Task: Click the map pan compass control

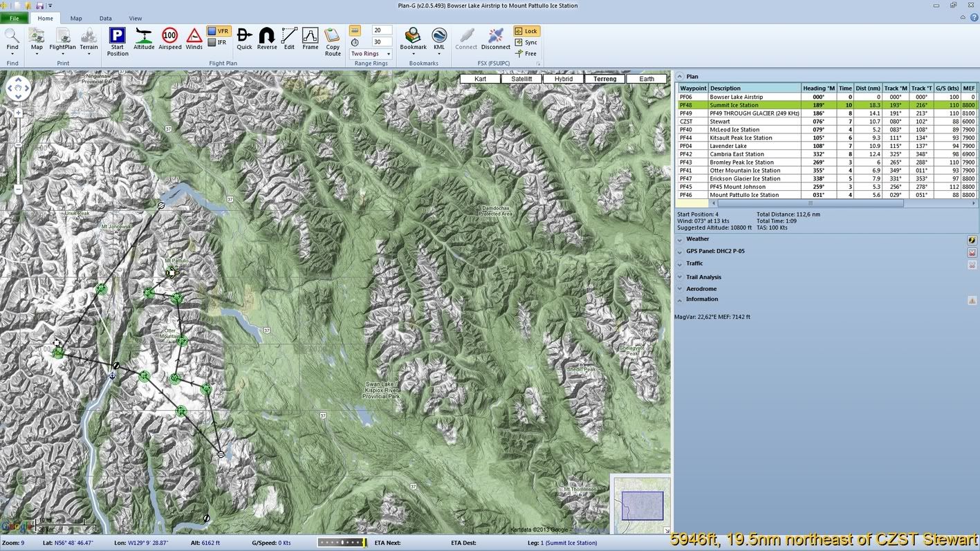Action: 17,88
